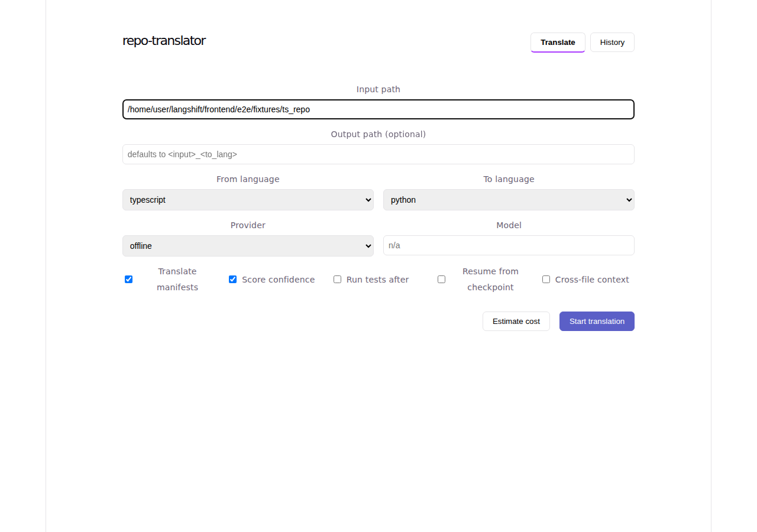Open the History tab
This screenshot has height=532, width=757.
point(612,43)
